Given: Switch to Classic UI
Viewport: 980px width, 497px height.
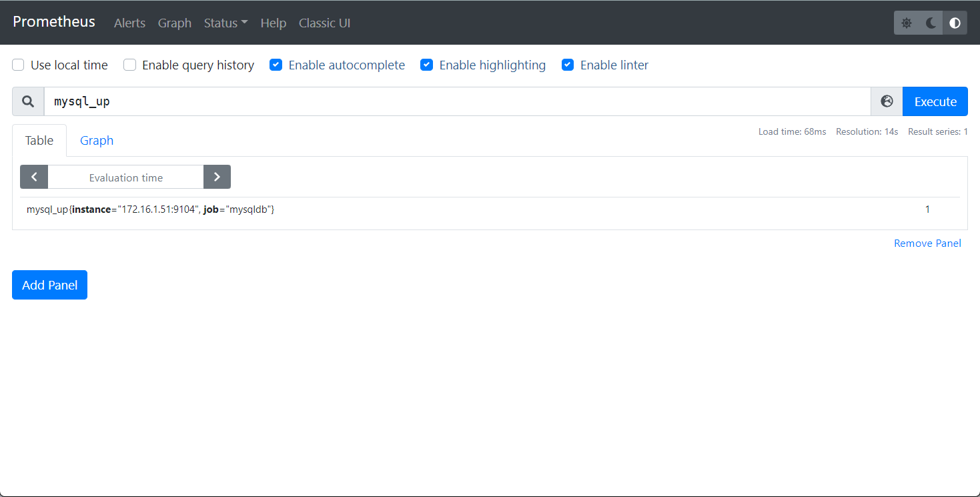Looking at the screenshot, I should (x=324, y=23).
